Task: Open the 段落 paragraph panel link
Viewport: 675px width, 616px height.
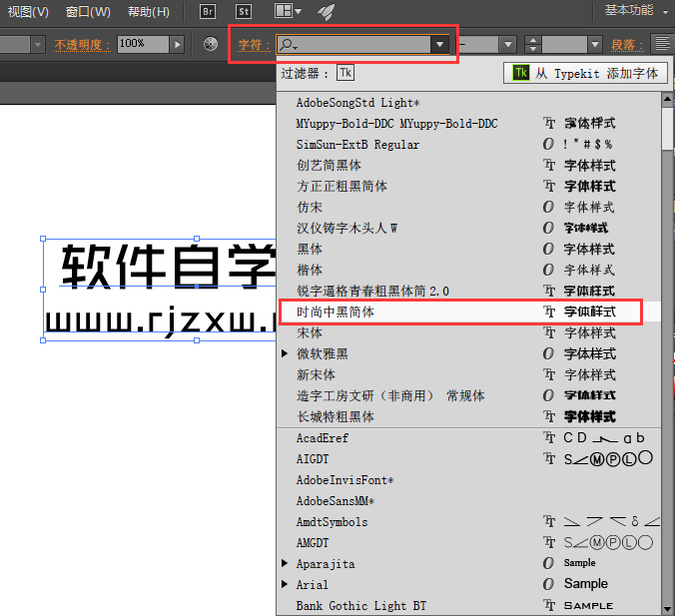Action: [628, 45]
